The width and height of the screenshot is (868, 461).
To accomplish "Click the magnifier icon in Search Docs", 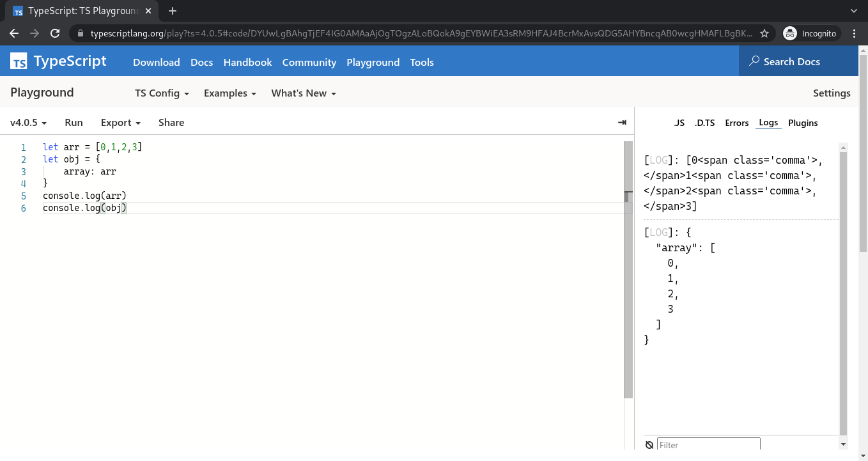I will point(754,61).
